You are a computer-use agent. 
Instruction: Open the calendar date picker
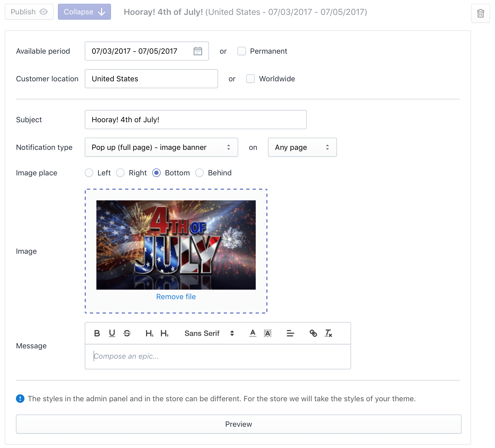[x=198, y=51]
